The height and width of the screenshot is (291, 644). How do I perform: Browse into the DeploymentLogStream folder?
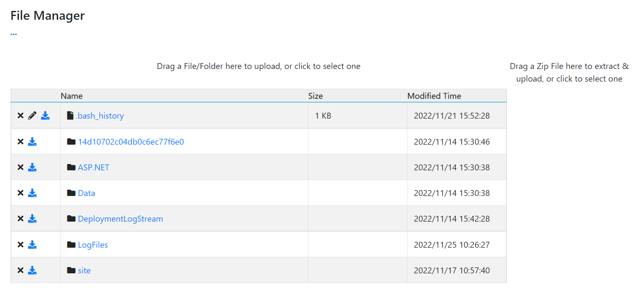click(120, 219)
